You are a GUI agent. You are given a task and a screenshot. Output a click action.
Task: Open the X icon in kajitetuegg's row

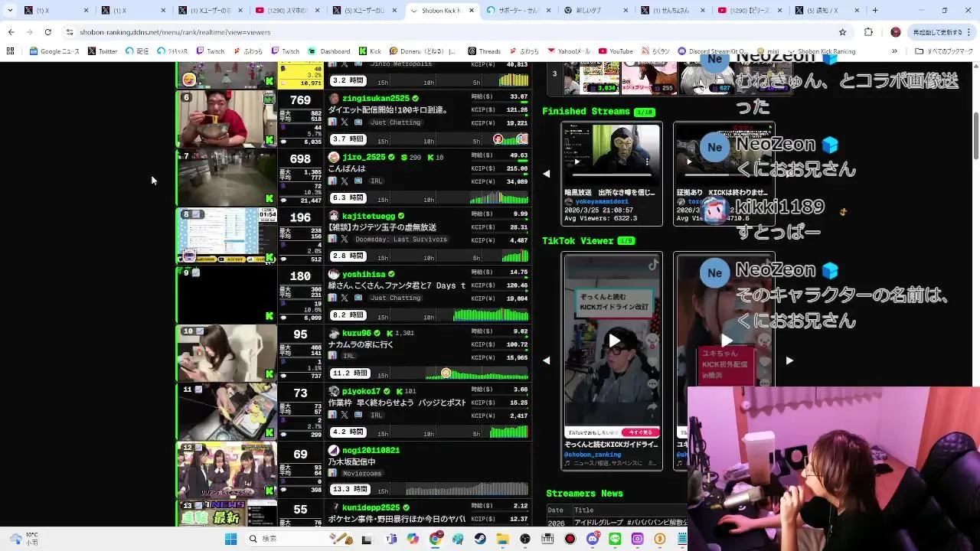coord(345,240)
